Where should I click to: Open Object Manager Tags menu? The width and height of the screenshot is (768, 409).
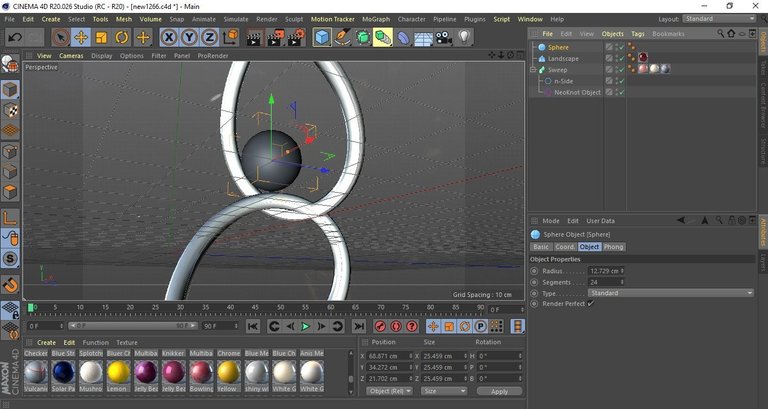[x=638, y=34]
